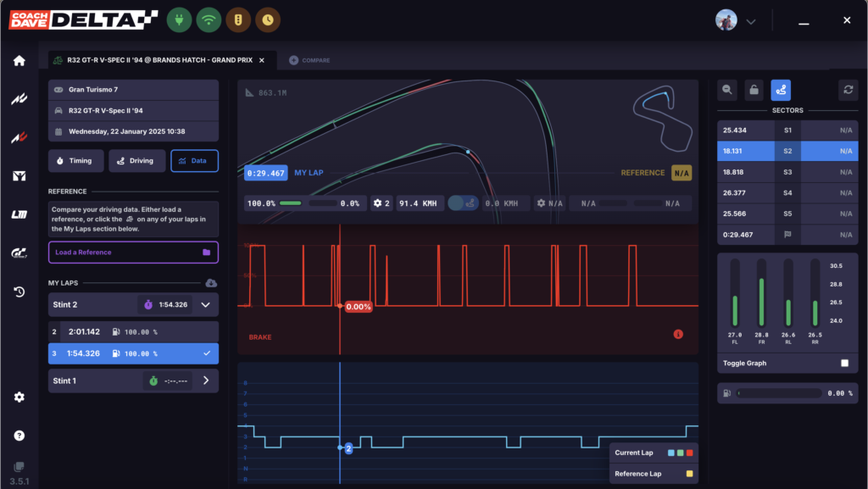The image size is (868, 489).
Task: Check the Toggle Graph checkbox
Action: pyautogui.click(x=845, y=364)
